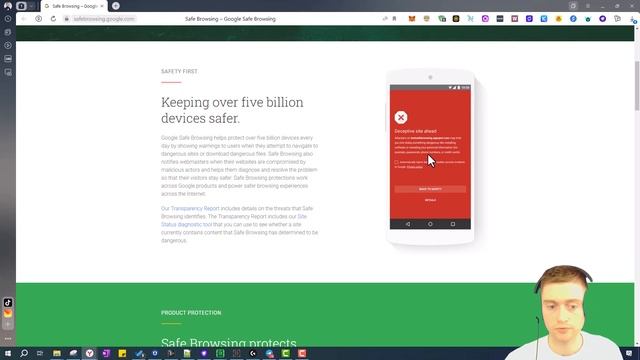The height and width of the screenshot is (360, 640).
Task: Bookmark this page using the bookmark icon
Action: (394, 19)
